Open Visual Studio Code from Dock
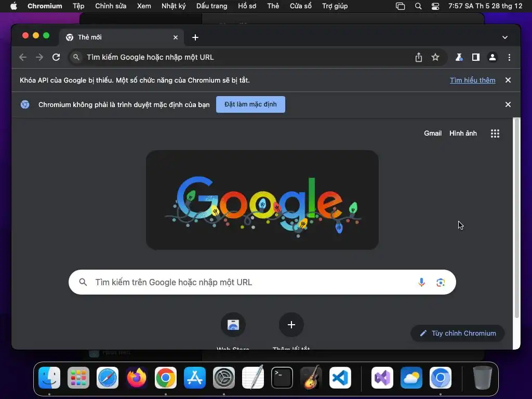The height and width of the screenshot is (399, 532). 340,378
